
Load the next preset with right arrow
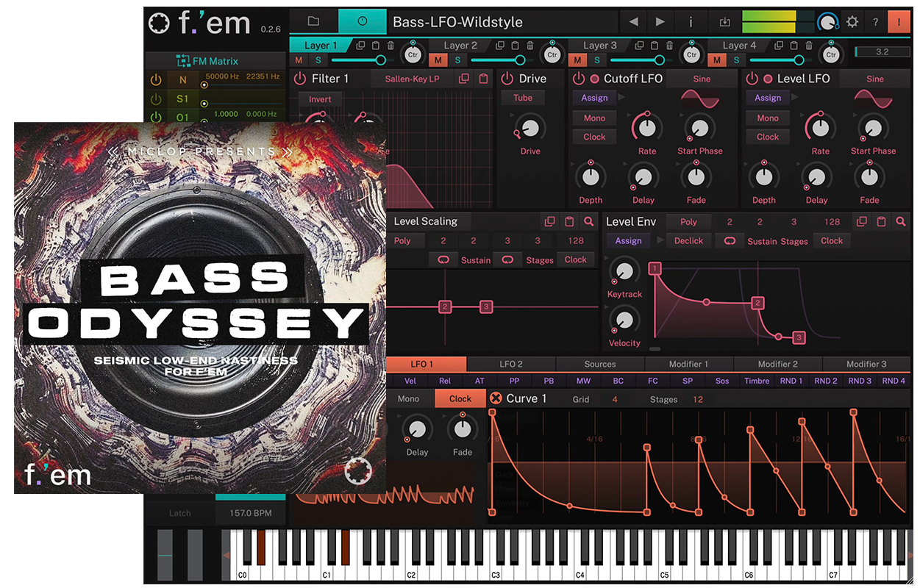tap(660, 22)
